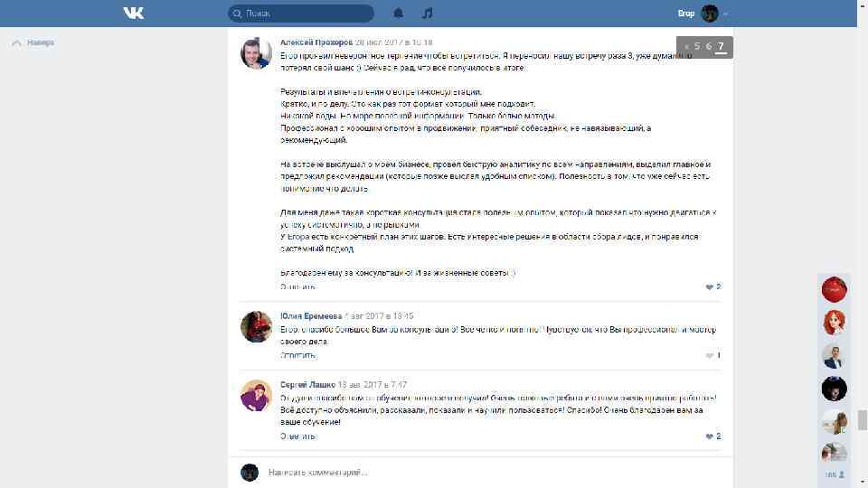Open Алексей Прохоров's profile name link
The image size is (868, 488).
(x=316, y=42)
